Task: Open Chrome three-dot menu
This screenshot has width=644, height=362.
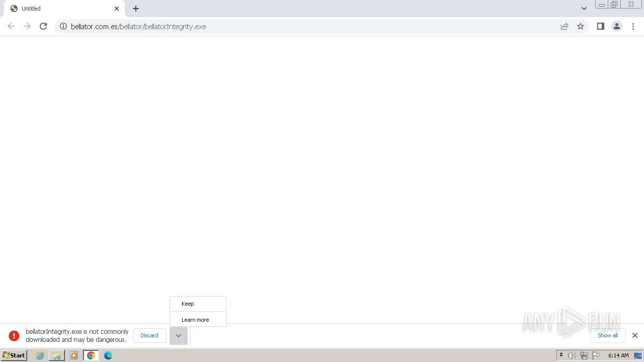Action: [633, 26]
